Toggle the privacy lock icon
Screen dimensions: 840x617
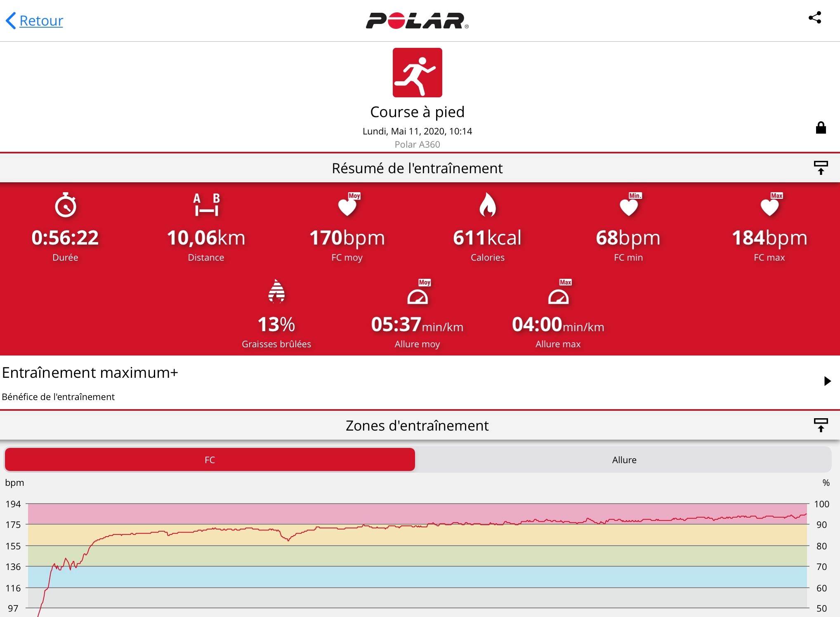pos(821,128)
